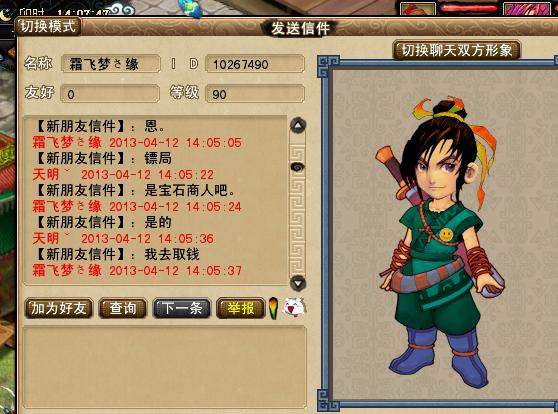Click the 查询 query button

122,308
